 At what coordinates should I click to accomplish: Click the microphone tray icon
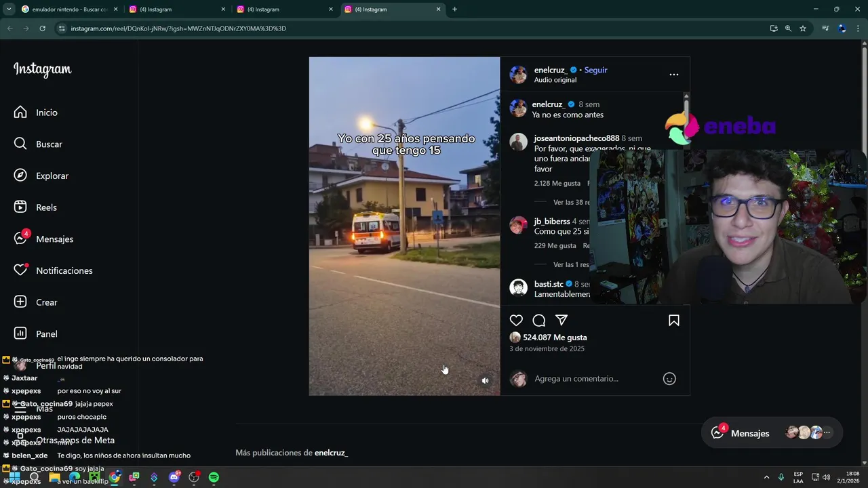coord(781,477)
